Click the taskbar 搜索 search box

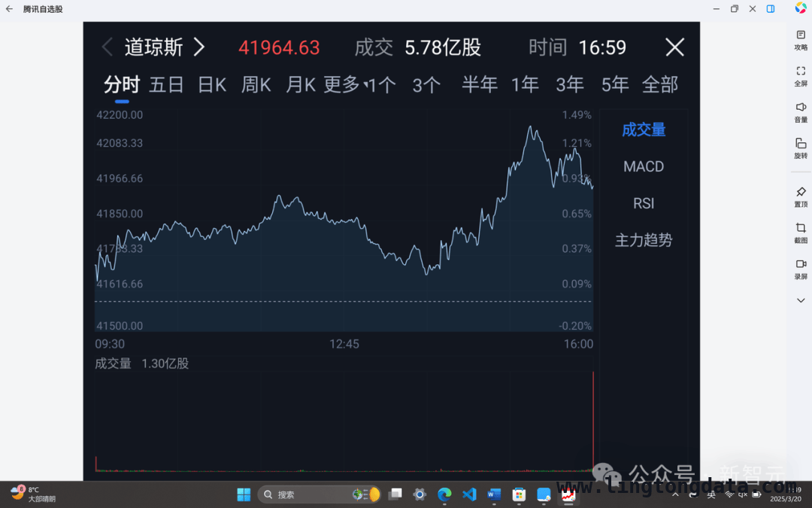pos(319,494)
